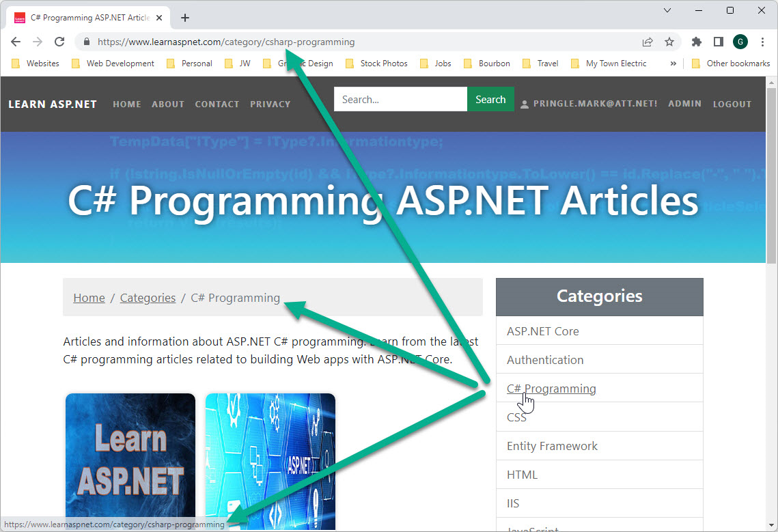Open the Stock Photos bookmark folder
The height and width of the screenshot is (532, 778).
[376, 64]
